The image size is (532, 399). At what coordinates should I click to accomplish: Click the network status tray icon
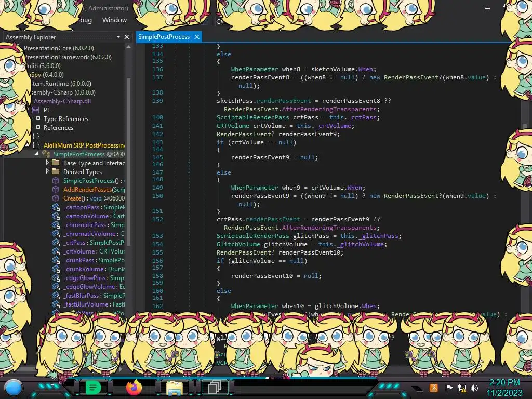click(x=462, y=388)
